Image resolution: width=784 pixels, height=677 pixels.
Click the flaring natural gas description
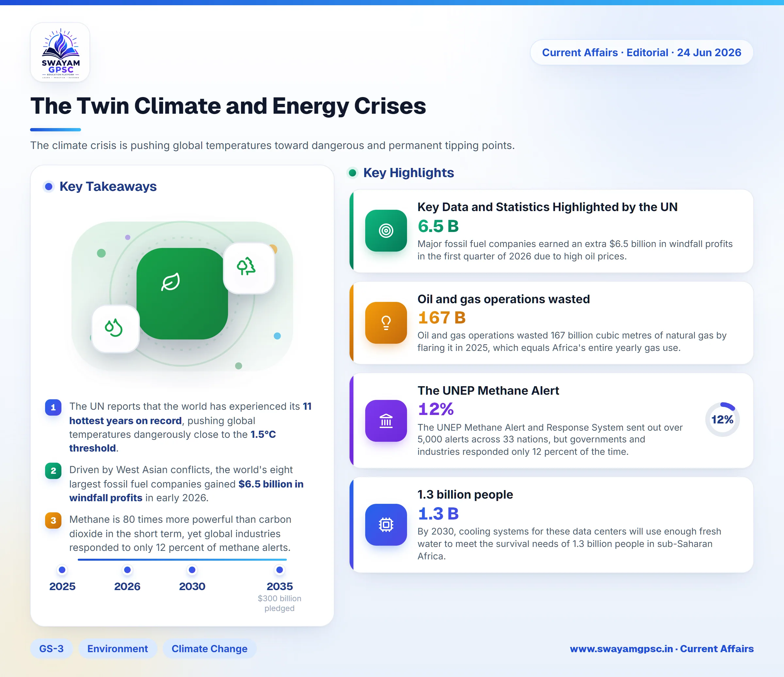(572, 341)
